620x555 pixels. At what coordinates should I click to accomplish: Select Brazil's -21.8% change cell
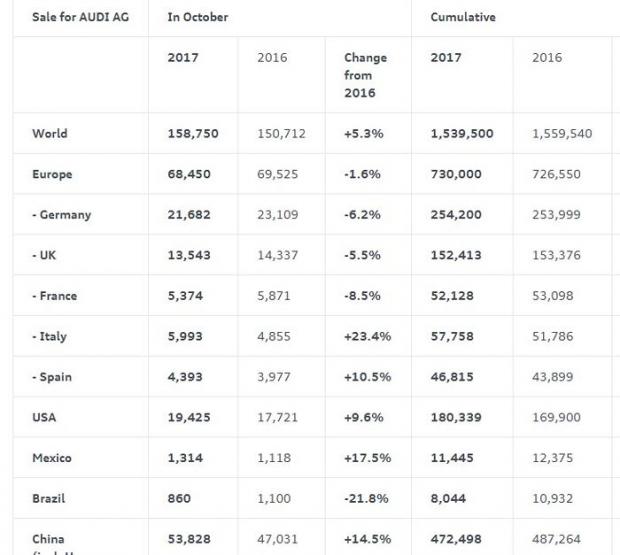point(366,498)
